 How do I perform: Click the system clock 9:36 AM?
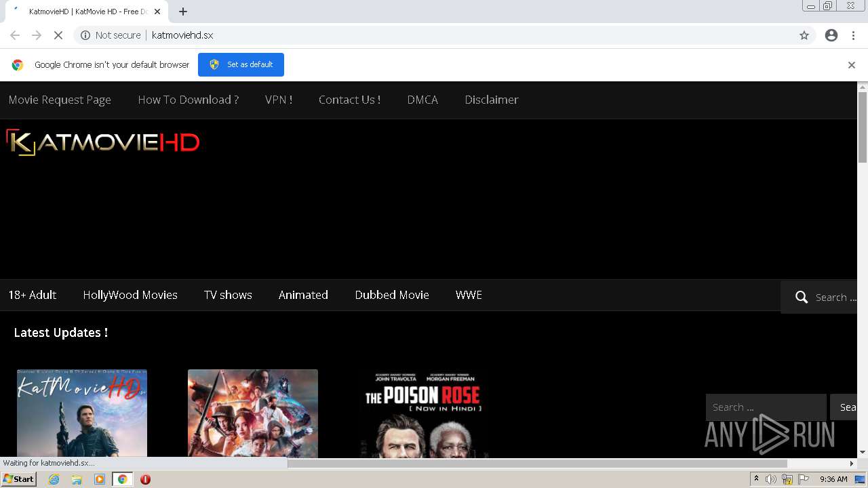(x=833, y=479)
